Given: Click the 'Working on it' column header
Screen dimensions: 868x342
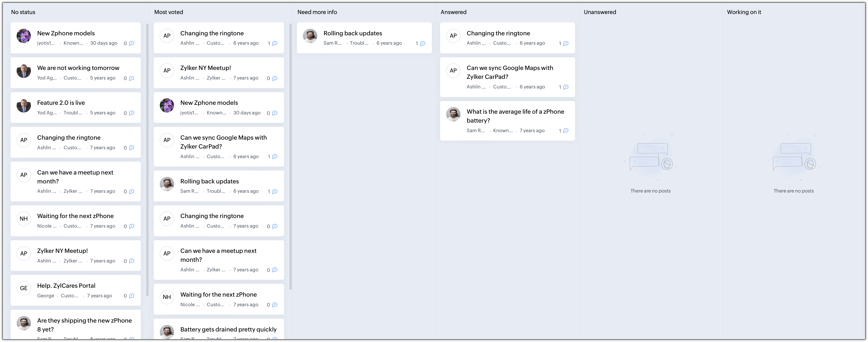Looking at the screenshot, I should coord(744,12).
